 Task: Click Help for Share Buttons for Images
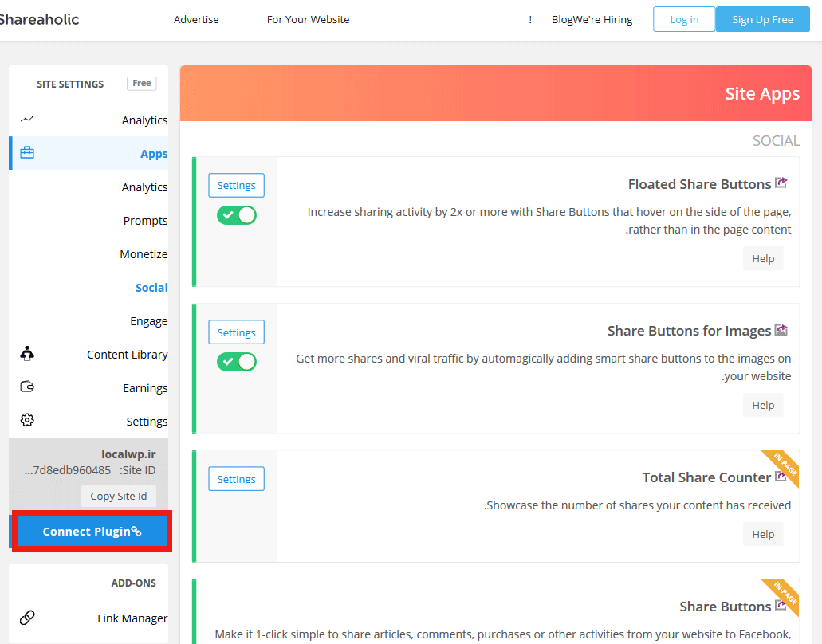[x=763, y=405]
